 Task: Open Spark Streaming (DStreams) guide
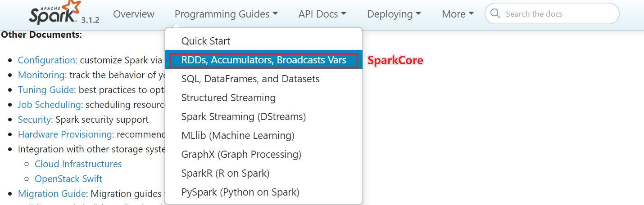264,116
